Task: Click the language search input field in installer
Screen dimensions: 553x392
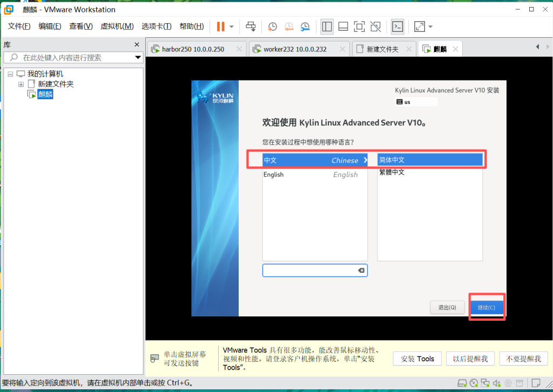Action: click(x=309, y=270)
